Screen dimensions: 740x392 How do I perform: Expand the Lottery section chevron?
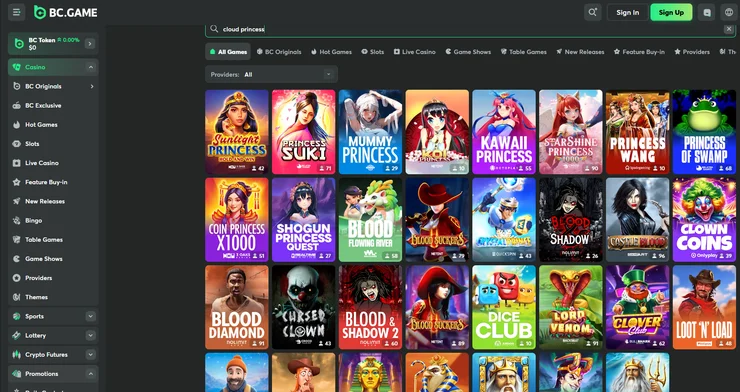[91, 335]
